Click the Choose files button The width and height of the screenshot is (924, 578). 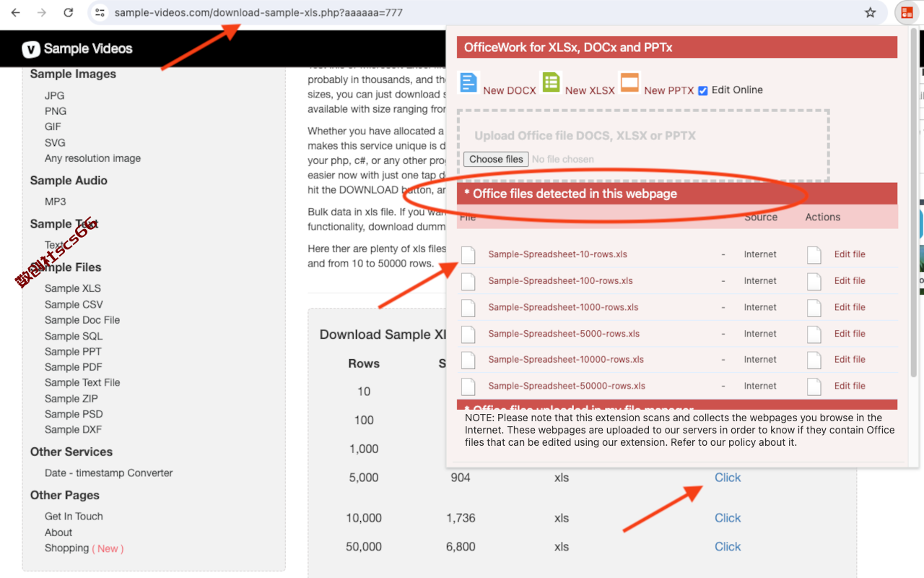496,159
